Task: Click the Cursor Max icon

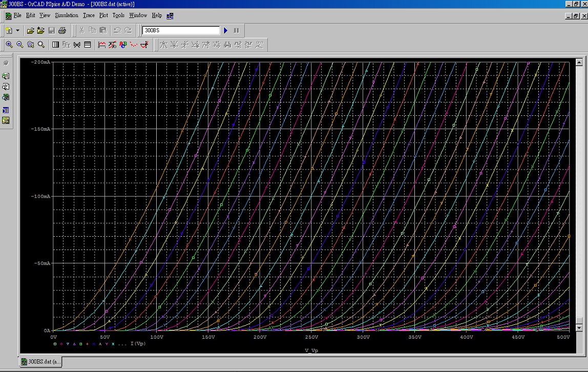Action: click(x=206, y=45)
